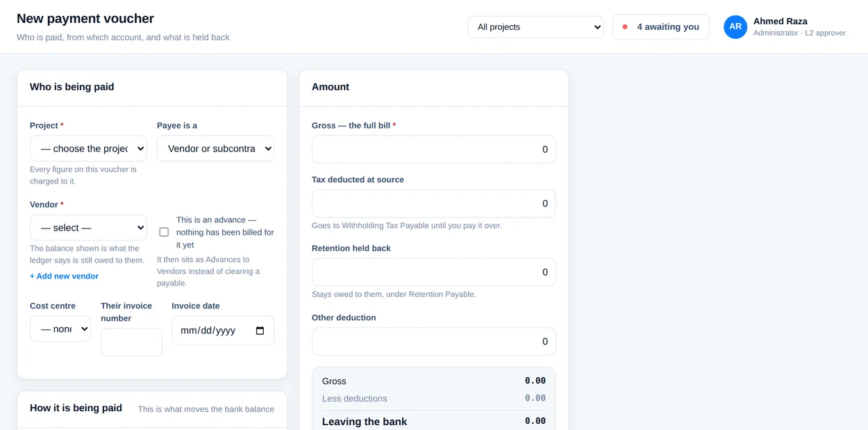
Task: Open the Payee is a dropdown
Action: pyautogui.click(x=215, y=149)
